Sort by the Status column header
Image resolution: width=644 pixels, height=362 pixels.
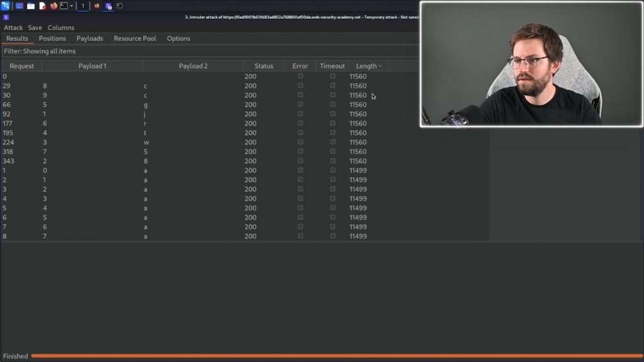point(264,65)
